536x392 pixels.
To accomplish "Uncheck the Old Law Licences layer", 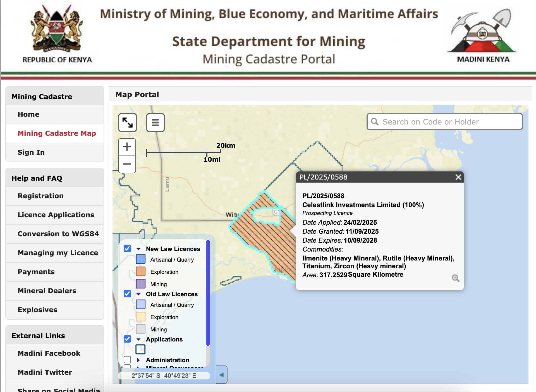I will [127, 294].
